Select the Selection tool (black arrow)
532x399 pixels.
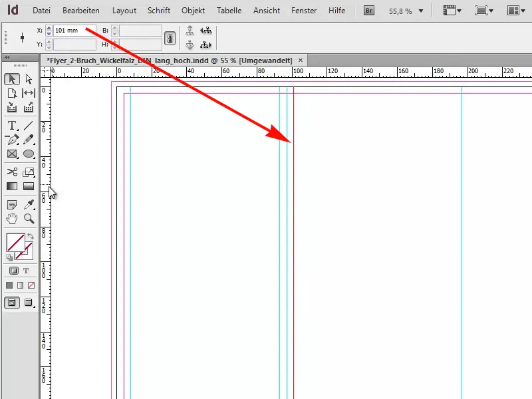(12, 79)
